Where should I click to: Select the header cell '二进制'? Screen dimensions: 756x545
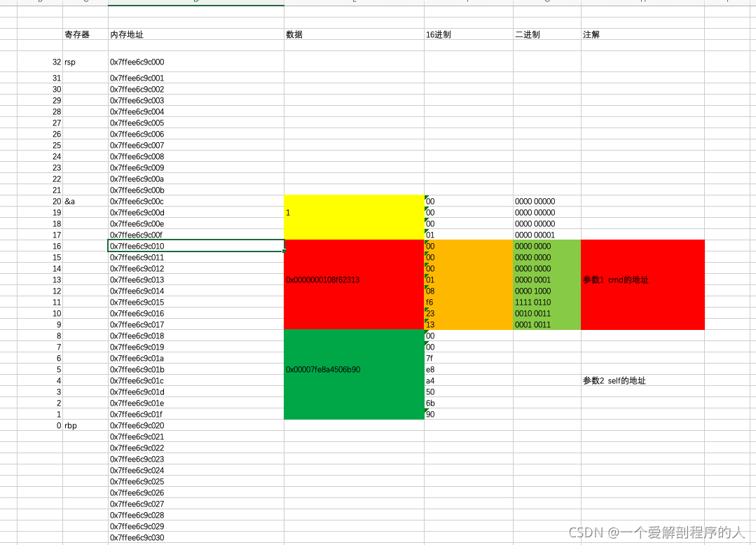547,34
